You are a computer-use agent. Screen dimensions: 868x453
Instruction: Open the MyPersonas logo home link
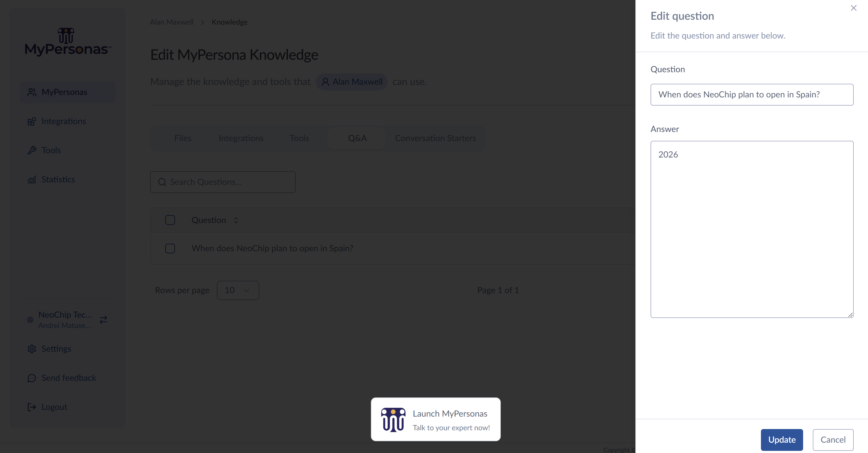(68, 42)
